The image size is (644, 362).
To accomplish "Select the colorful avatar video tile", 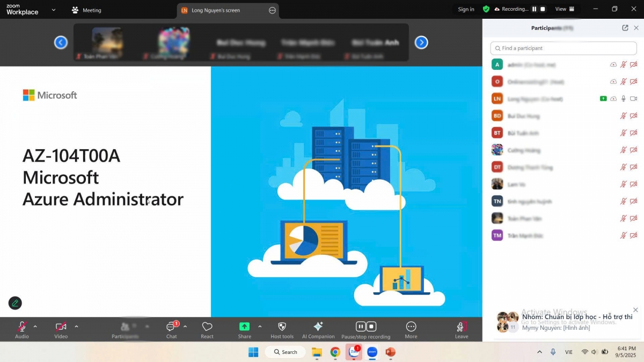I will 173,42.
